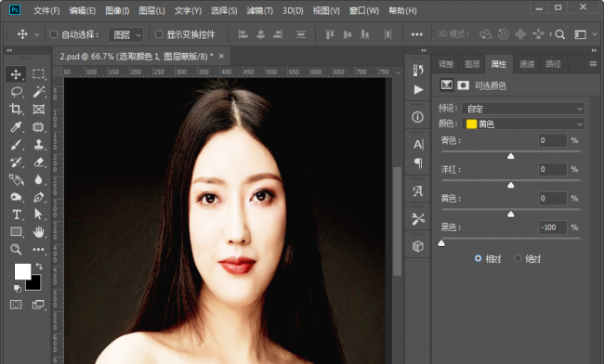Select the Rectangle shape tool
The width and height of the screenshot is (604, 364).
point(16,231)
